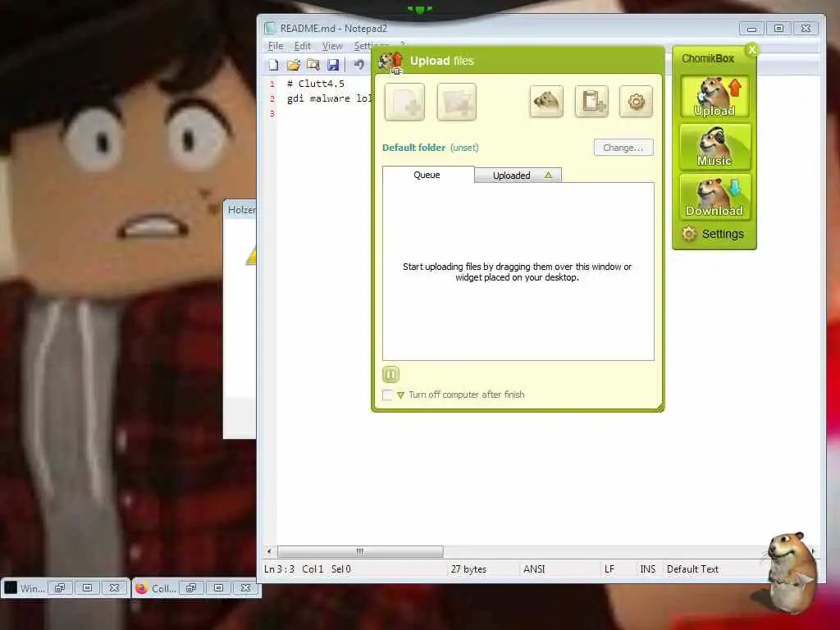Open the Edit menu in Notepad2

303,46
